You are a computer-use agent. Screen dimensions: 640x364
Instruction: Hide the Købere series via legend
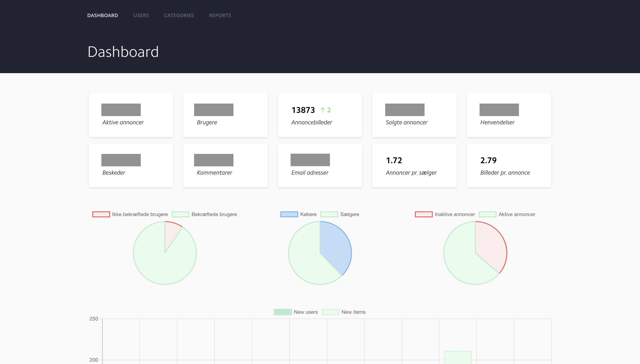point(289,214)
